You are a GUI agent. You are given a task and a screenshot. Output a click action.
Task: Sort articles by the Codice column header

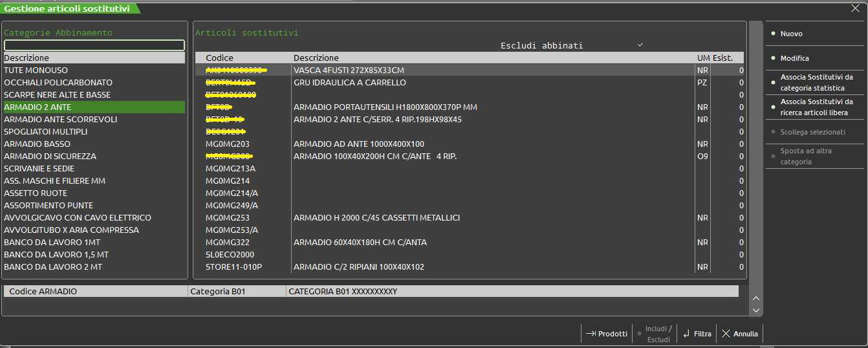point(219,58)
